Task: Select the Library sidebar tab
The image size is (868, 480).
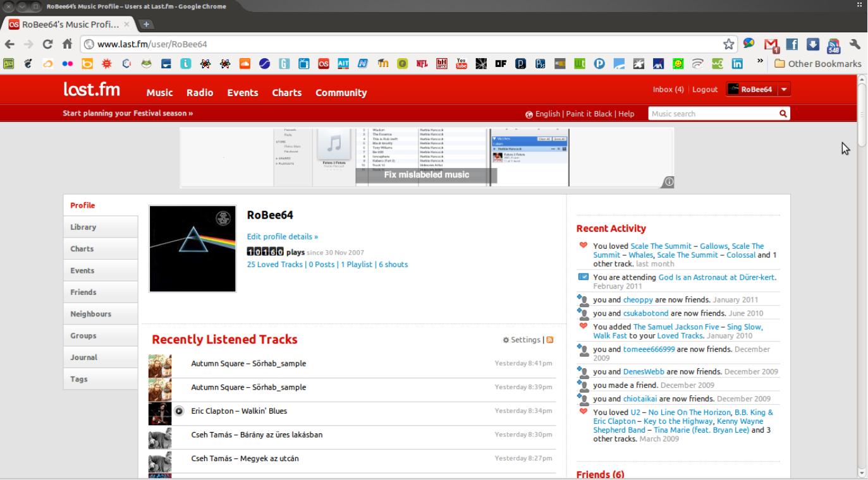Action: pos(101,227)
